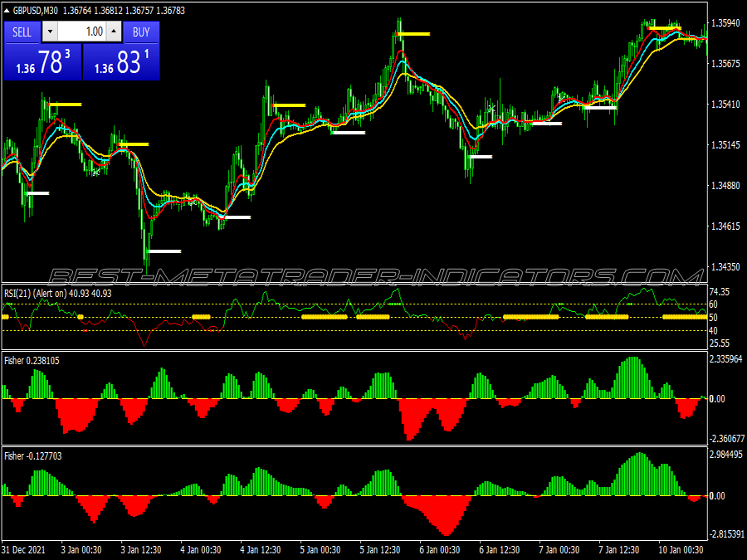Select the GBPUSD,M30 chart title text
Viewport: 747px width, 560px height.
[35, 11]
